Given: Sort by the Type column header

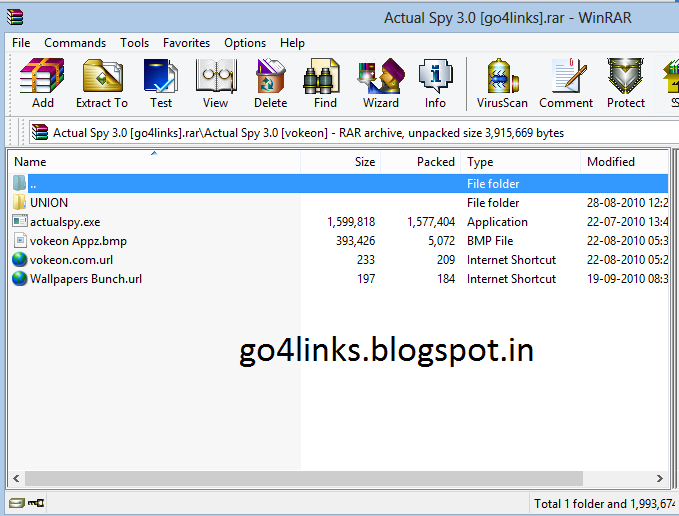Looking at the screenshot, I should (521, 161).
